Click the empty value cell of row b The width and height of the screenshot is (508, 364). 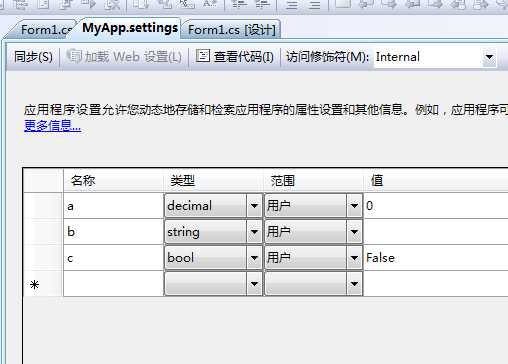coord(436,232)
